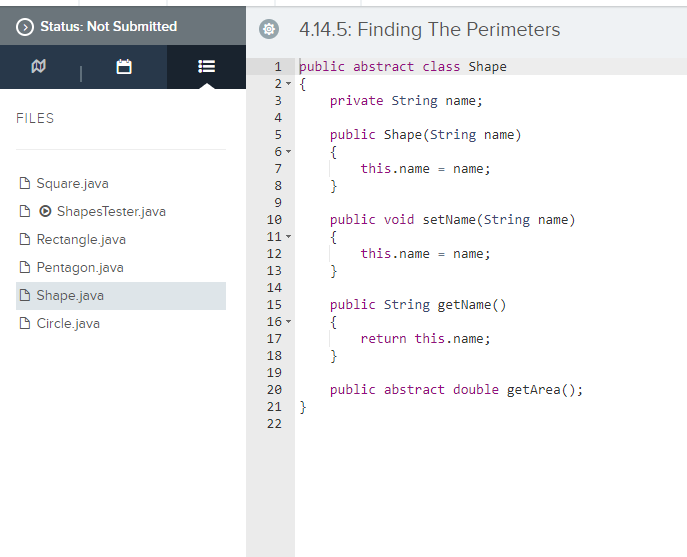Click the file icon beside Shape.java
The image size is (687, 557).
25,295
